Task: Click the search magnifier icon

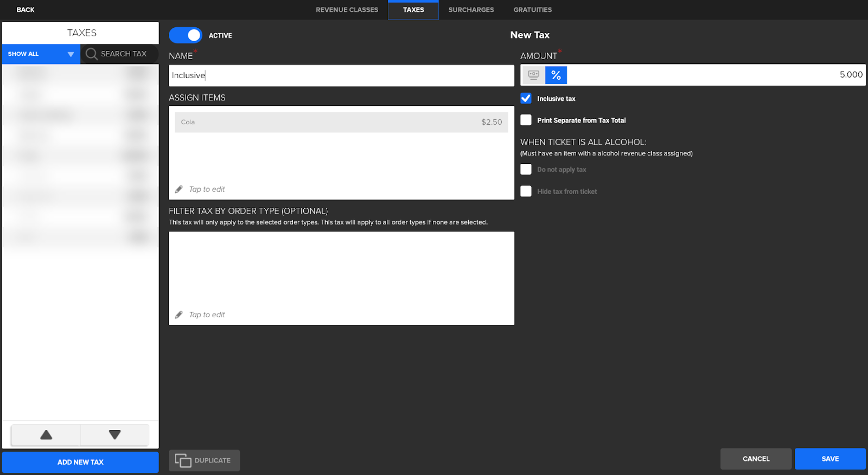Action: (x=92, y=54)
